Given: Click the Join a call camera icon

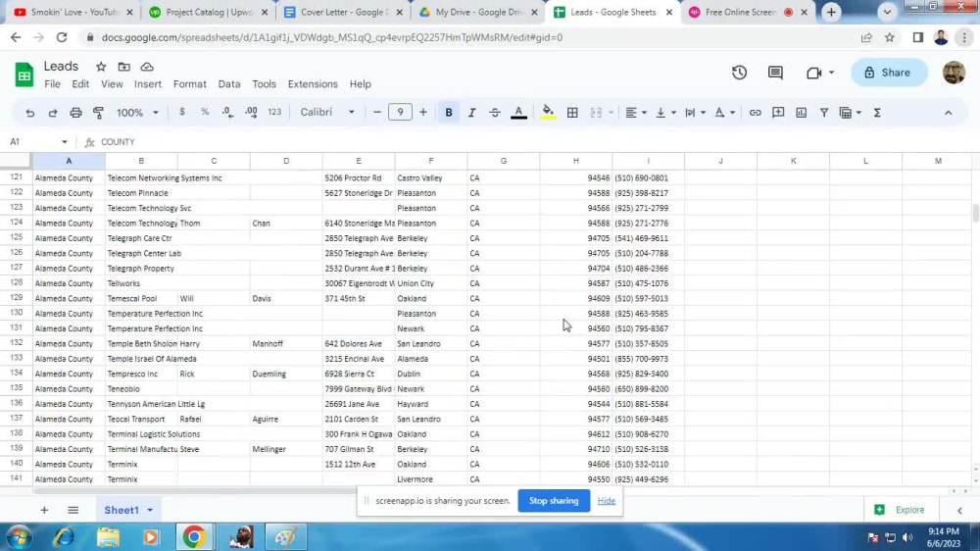Looking at the screenshot, I should [813, 73].
